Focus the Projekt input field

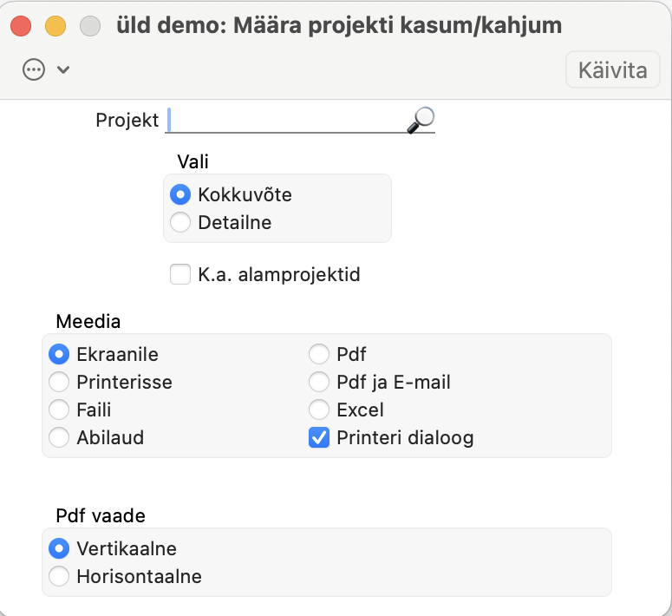point(286,120)
